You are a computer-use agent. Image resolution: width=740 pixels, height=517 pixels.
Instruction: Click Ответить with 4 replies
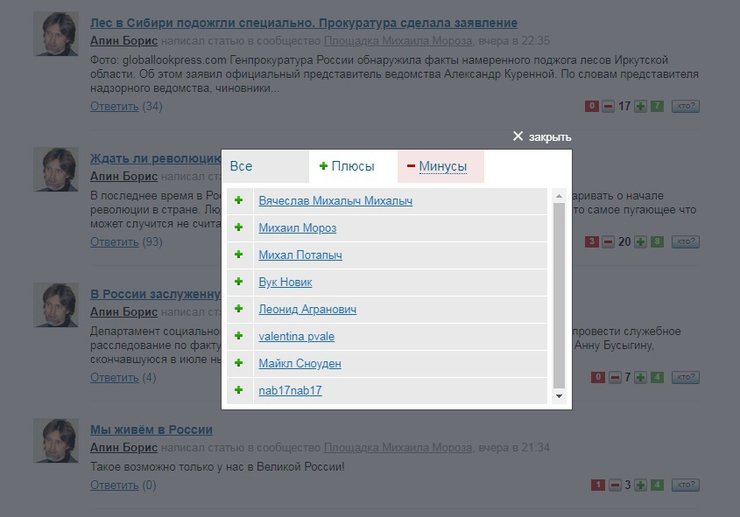114,377
